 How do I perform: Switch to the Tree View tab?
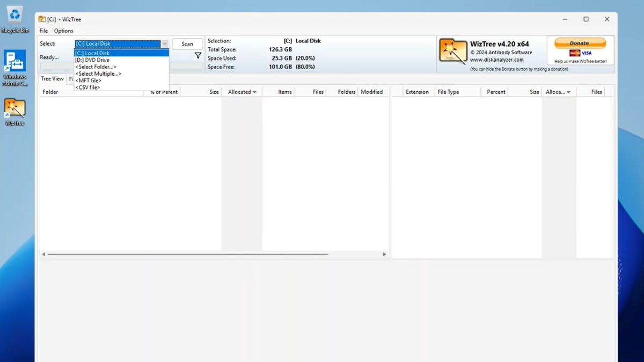(x=53, y=79)
